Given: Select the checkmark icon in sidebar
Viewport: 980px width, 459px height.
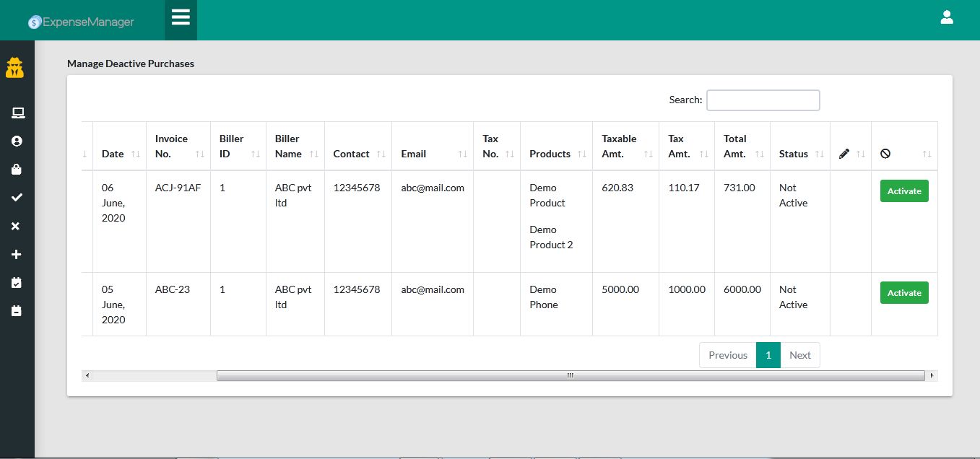Looking at the screenshot, I should pyautogui.click(x=17, y=198).
